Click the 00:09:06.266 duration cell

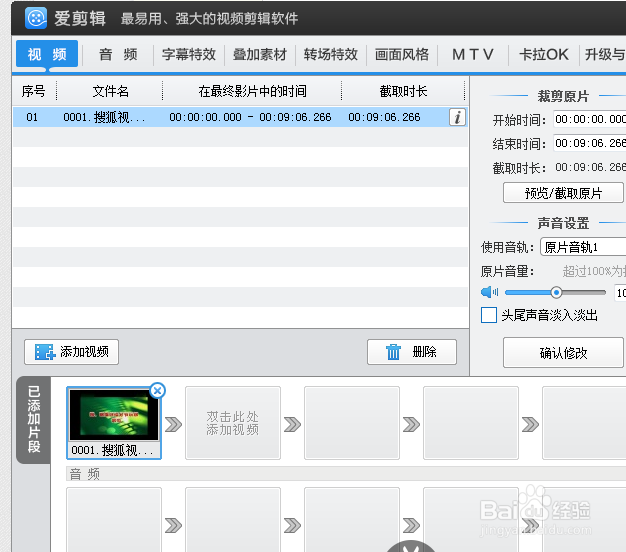click(384, 117)
